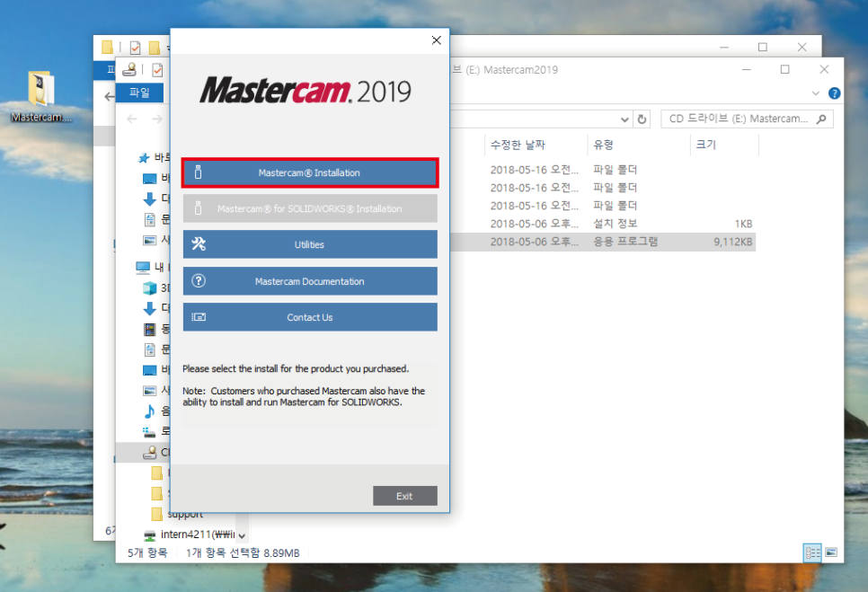Click the USB icon on SOLIDWORKS Installation
868x592 pixels.
[x=199, y=208]
